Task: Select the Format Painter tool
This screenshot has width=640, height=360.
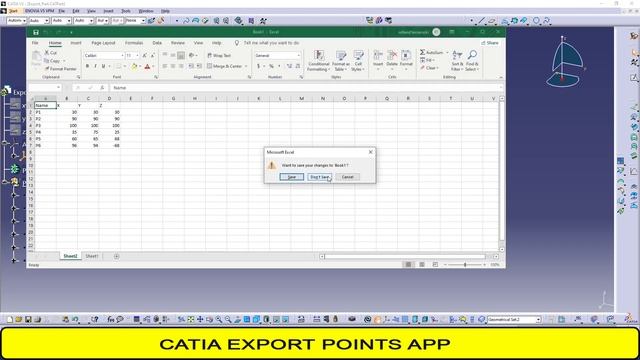Action: click(x=60, y=69)
